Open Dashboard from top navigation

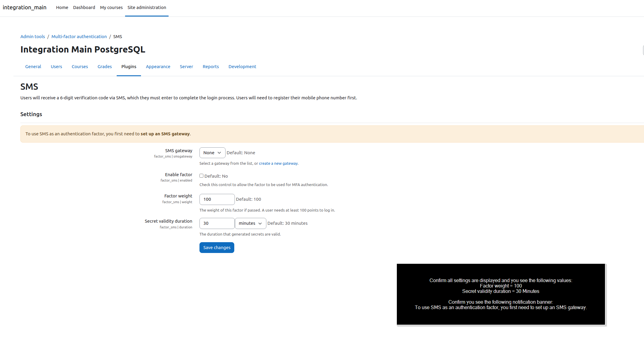click(x=84, y=8)
